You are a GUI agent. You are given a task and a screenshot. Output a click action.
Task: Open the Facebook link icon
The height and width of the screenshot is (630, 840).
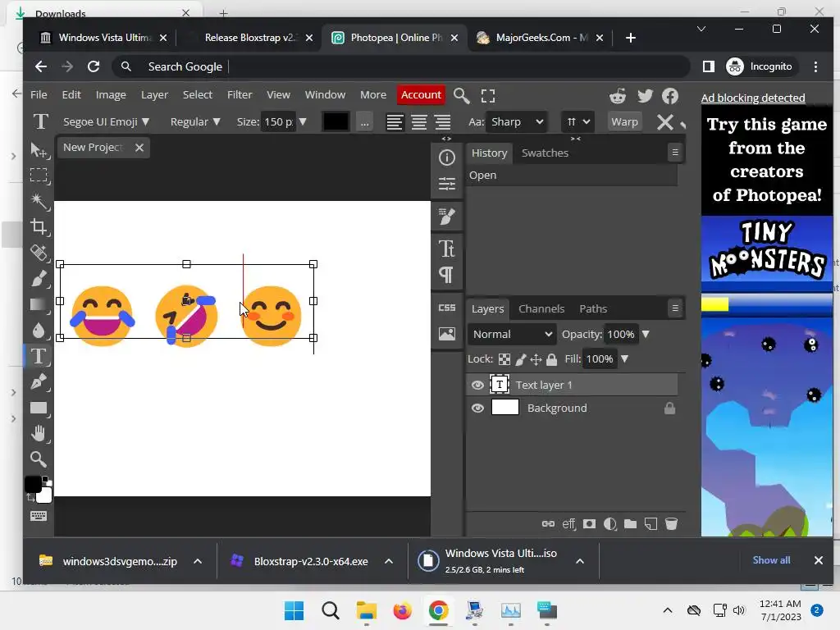click(x=670, y=96)
